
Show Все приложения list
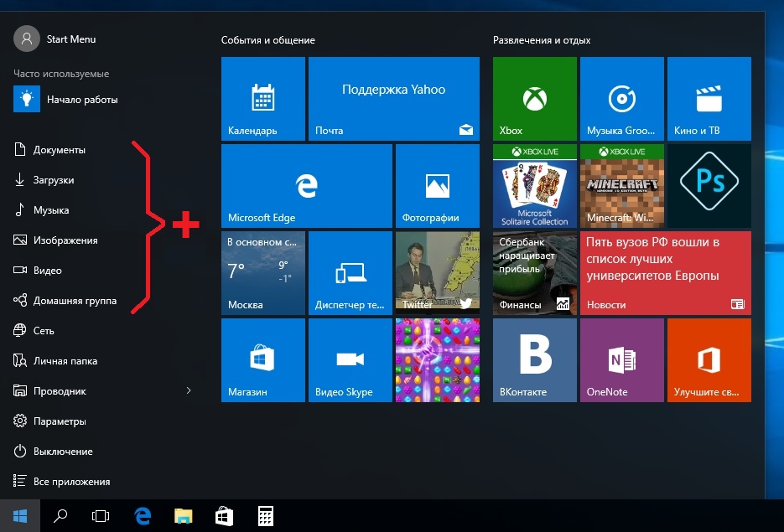click(62, 482)
